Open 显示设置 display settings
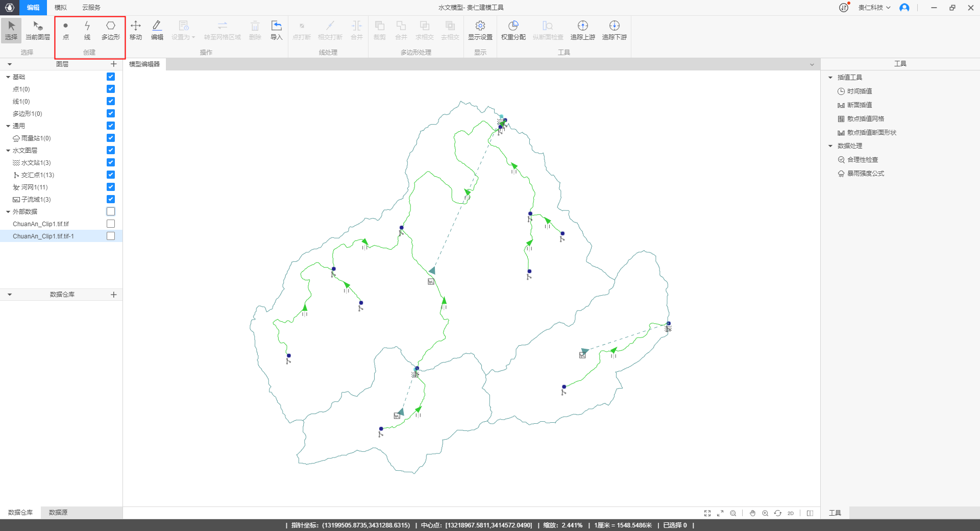 pos(480,30)
